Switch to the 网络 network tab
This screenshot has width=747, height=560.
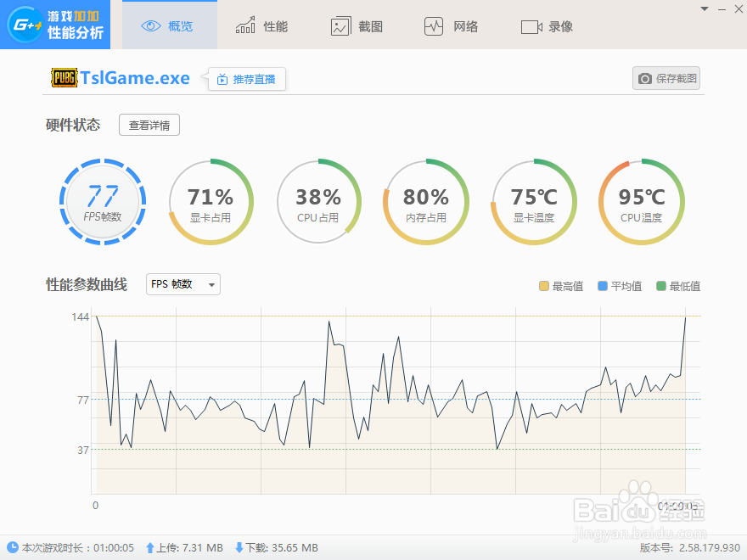(x=451, y=26)
